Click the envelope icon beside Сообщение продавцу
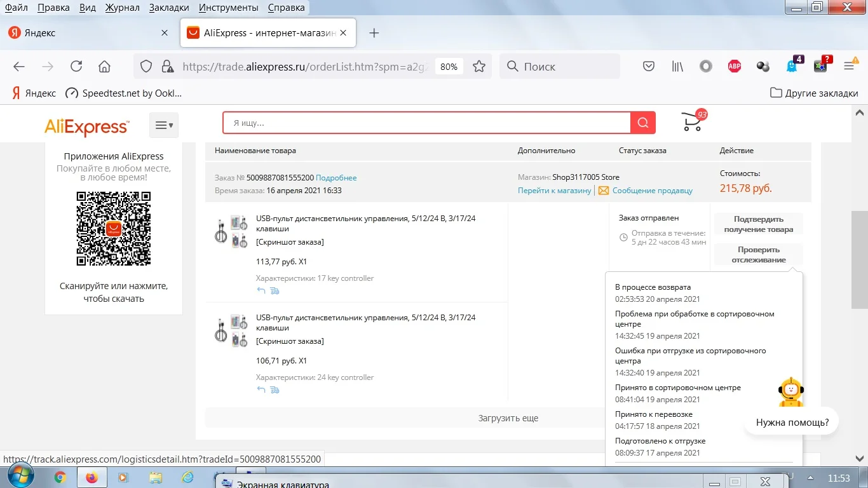The image size is (868, 488). 604,191
